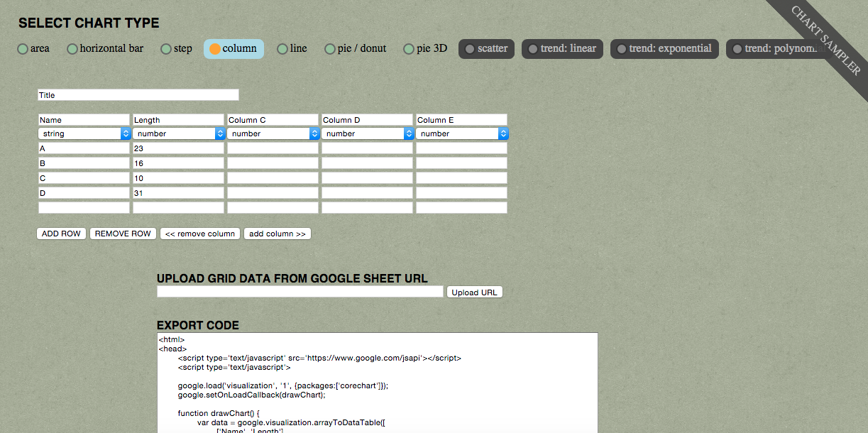Click inside the export code text area

[377, 383]
